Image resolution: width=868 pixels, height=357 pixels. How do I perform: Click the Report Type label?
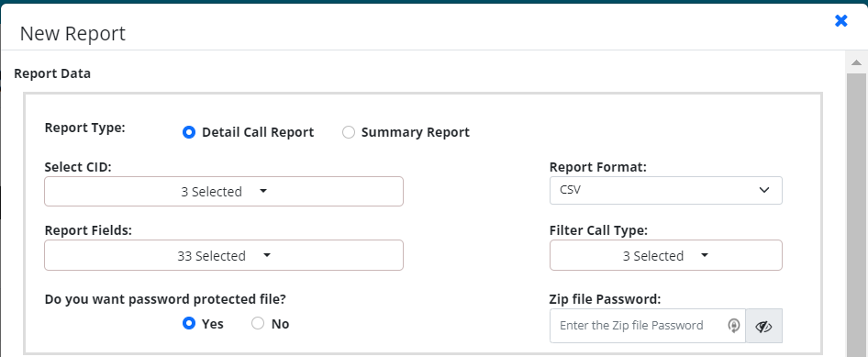(85, 128)
